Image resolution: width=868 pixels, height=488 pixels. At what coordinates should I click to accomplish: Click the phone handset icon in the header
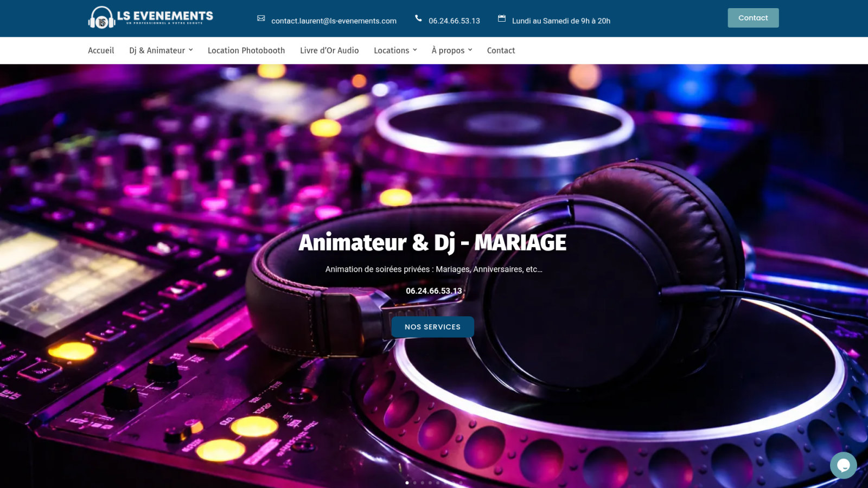click(418, 18)
